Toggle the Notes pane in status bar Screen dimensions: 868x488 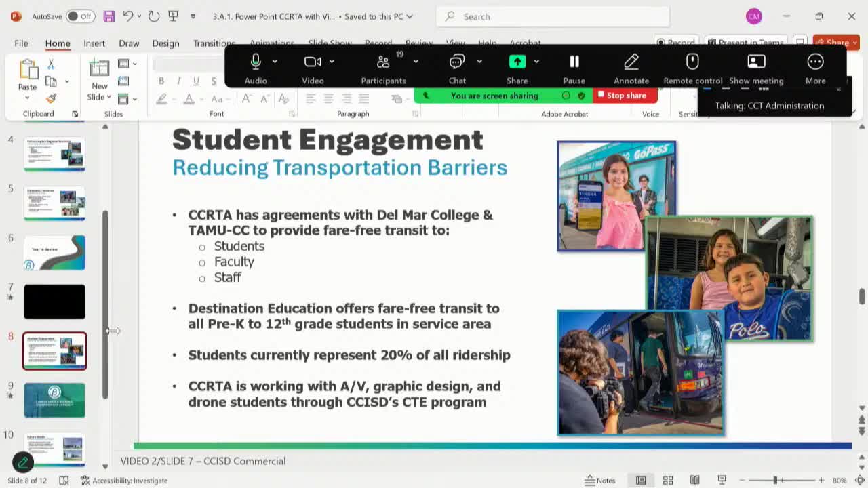[x=600, y=480]
